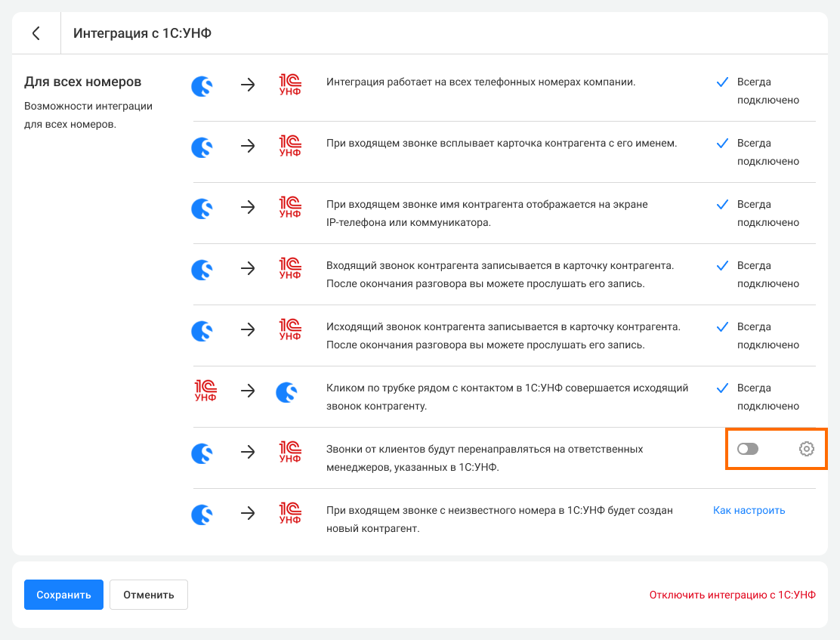Screen dimensions: 840x640
Task: Click 1С:УНФ logo in 'Входящий звонок контрагента' row
Action: tap(290, 268)
